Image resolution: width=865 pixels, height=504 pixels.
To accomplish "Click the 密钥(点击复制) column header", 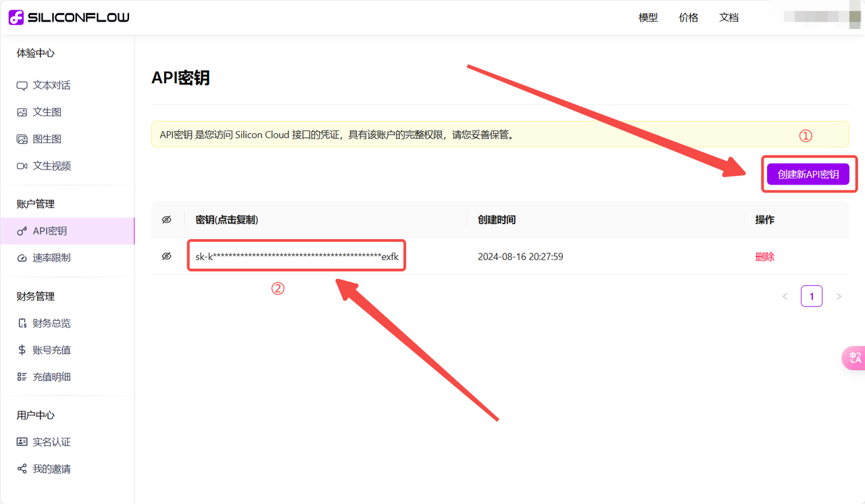I will click(227, 220).
